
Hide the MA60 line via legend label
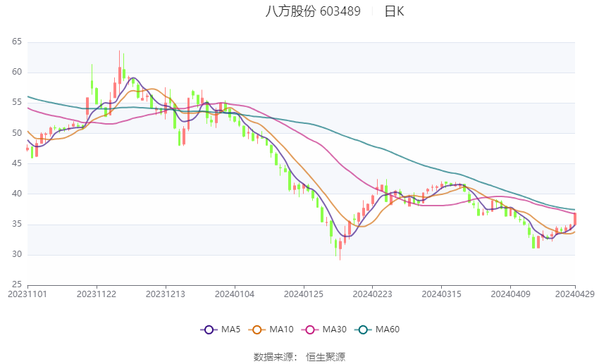388,330
